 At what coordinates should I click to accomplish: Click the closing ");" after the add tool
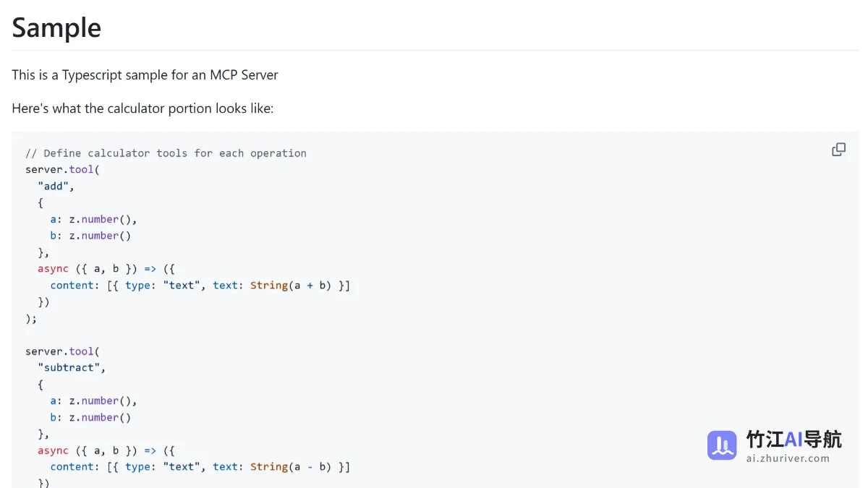[x=31, y=318]
